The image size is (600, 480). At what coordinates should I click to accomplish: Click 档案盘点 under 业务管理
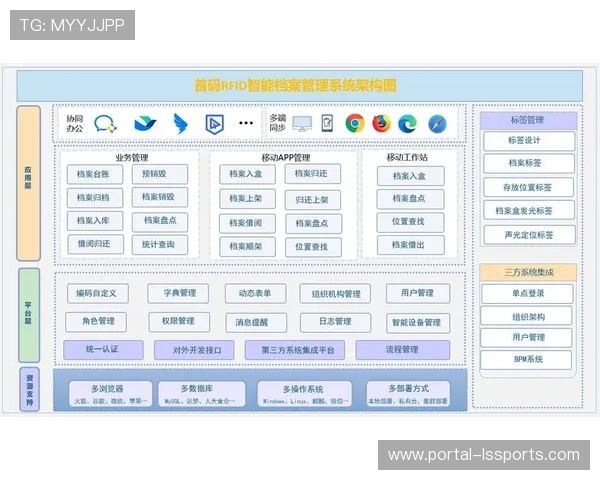160,222
